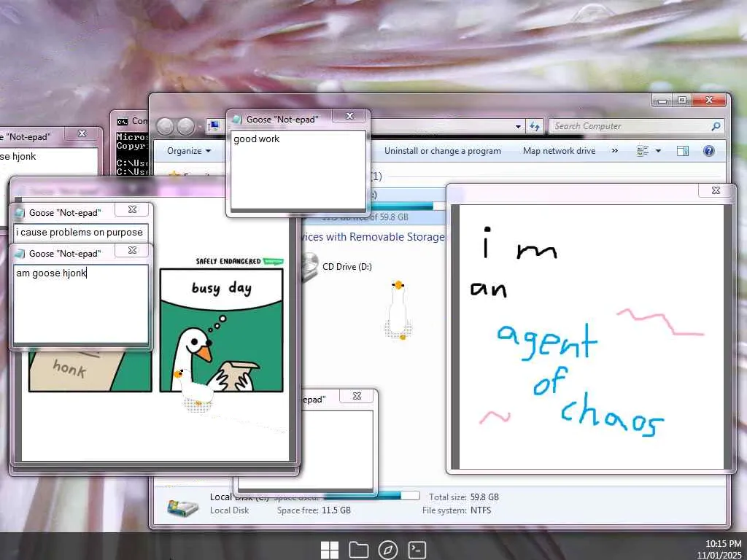The image size is (747, 560).
Task: Click the 'busy day' goose comic panel
Action: 222,330
